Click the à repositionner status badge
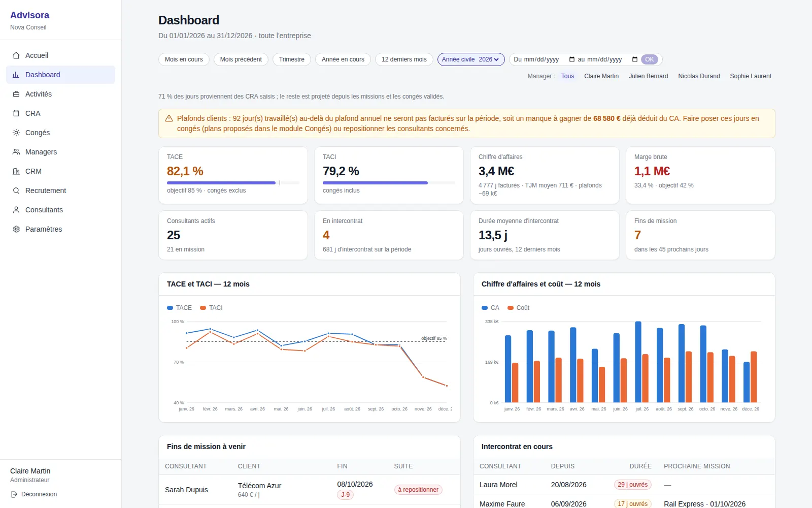Image resolution: width=812 pixels, height=508 pixels. (418, 490)
